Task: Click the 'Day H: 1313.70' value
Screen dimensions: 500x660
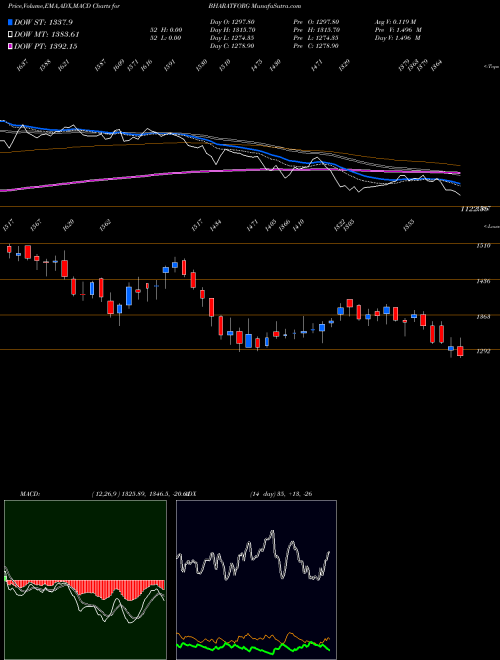Action: tap(232, 30)
